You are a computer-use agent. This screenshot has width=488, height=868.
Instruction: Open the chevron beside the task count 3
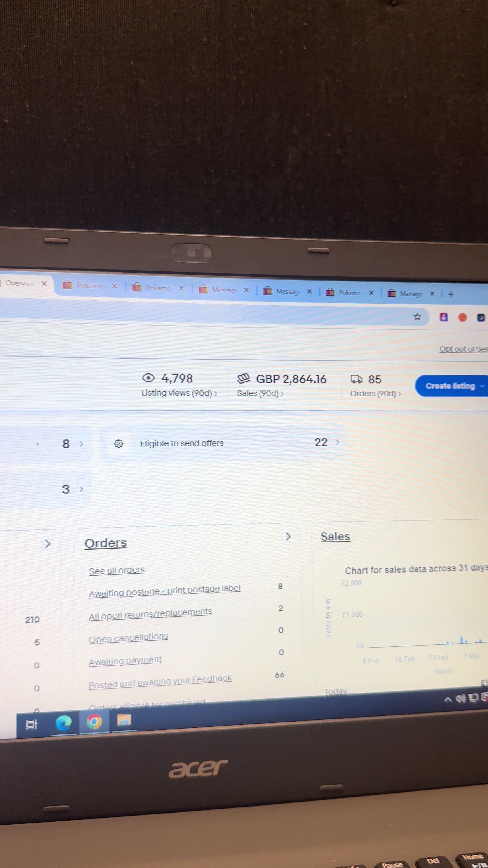(x=81, y=489)
